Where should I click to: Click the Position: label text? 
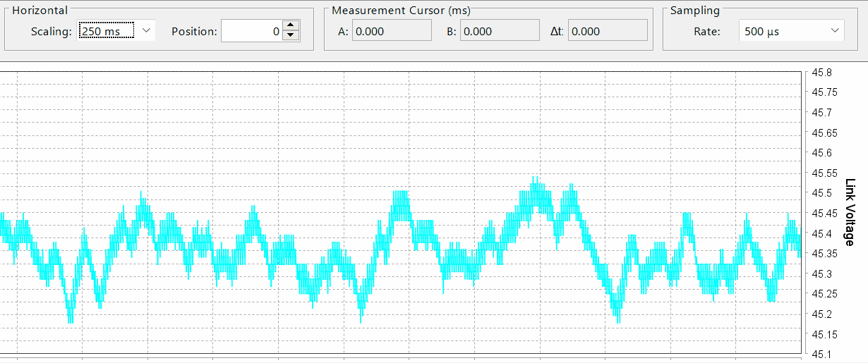pyautogui.click(x=194, y=32)
